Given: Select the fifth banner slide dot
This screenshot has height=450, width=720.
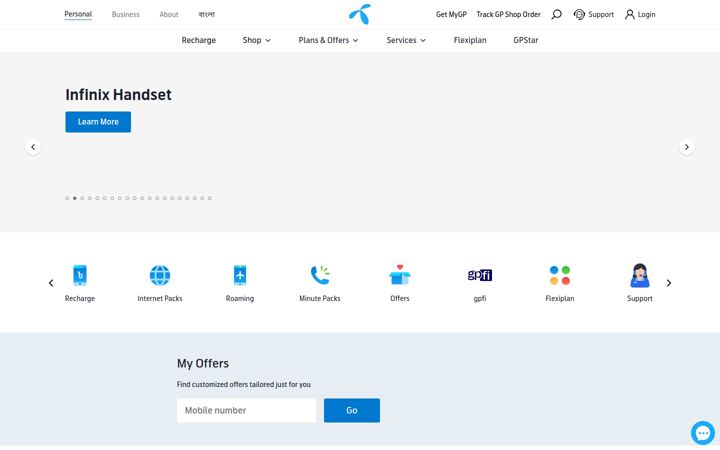Looking at the screenshot, I should [97, 198].
